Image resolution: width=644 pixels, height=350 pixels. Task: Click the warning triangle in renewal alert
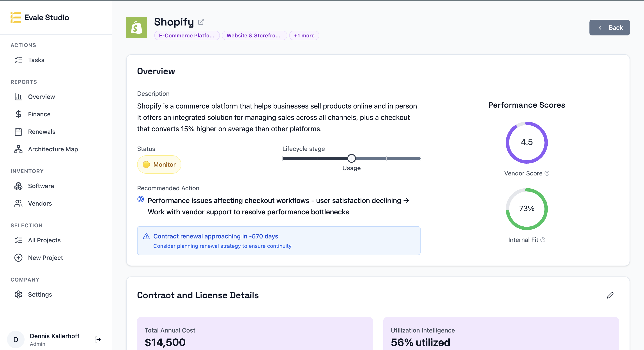[146, 236]
